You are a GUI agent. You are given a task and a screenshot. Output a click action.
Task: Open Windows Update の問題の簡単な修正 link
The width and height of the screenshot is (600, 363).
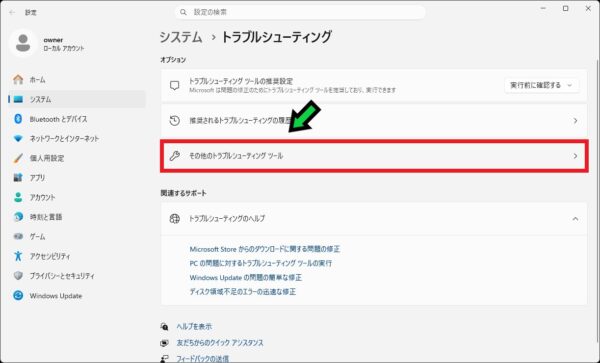(x=246, y=277)
